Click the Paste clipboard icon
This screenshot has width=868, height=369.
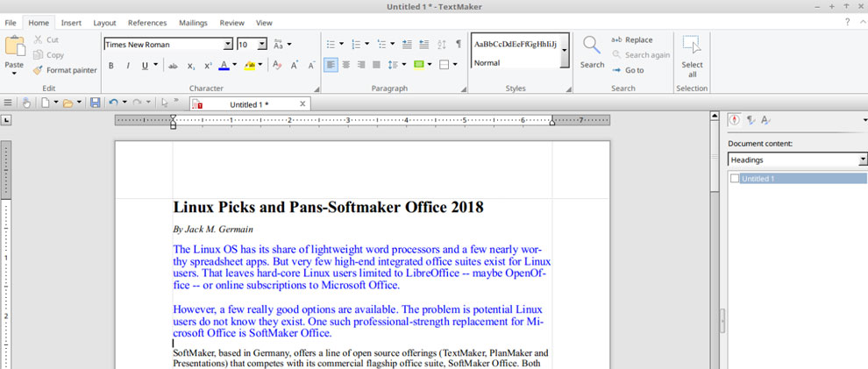click(15, 46)
